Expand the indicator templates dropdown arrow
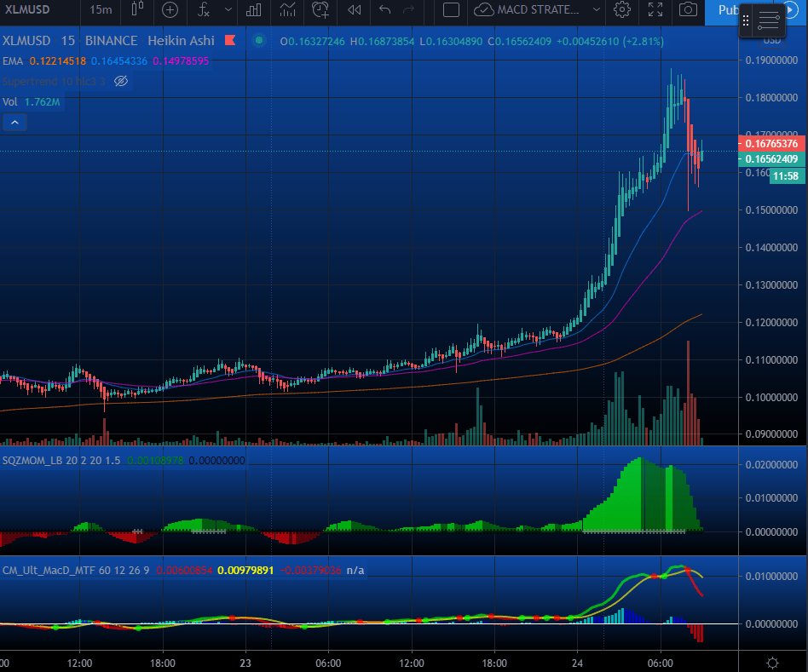 [228, 9]
